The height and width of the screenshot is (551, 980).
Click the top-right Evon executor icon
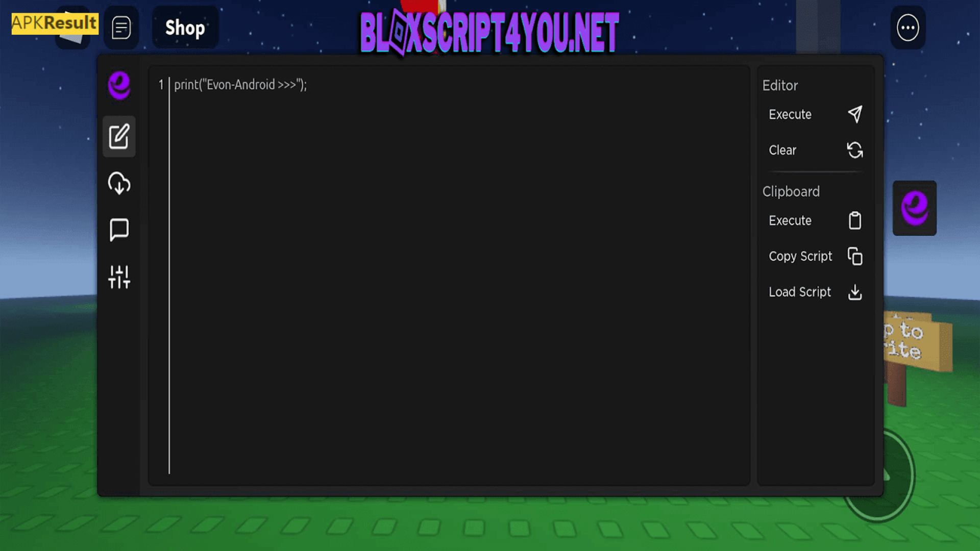tap(915, 208)
